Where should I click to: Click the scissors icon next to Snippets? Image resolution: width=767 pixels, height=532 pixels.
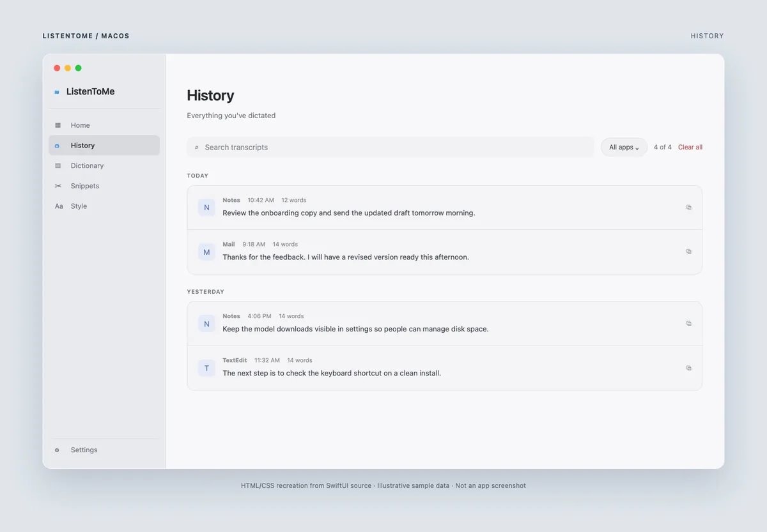coord(58,186)
